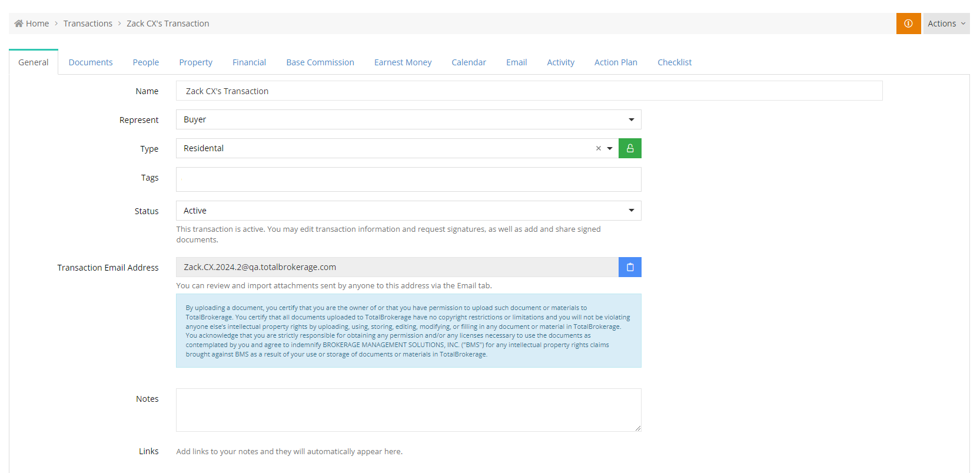The width and height of the screenshot is (980, 473).
Task: Show the Activity tab
Action: coord(561,62)
